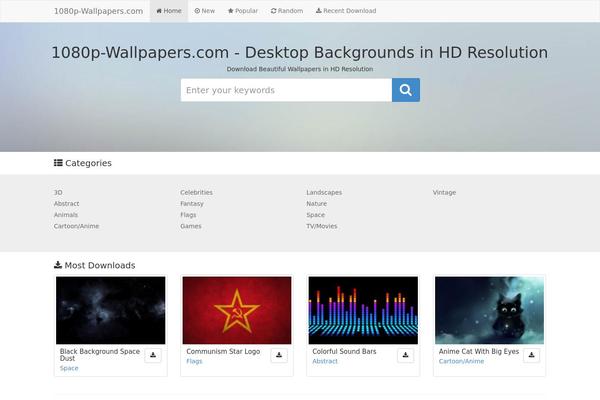Click the Download Beautiful Wallpapers subtitle
The height and width of the screenshot is (400, 600).
pyautogui.click(x=300, y=69)
